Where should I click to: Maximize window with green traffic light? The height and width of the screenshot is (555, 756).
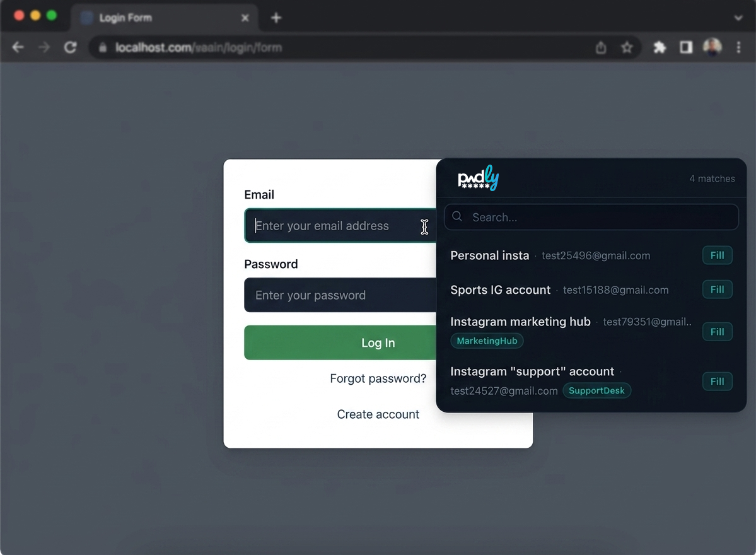52,15
